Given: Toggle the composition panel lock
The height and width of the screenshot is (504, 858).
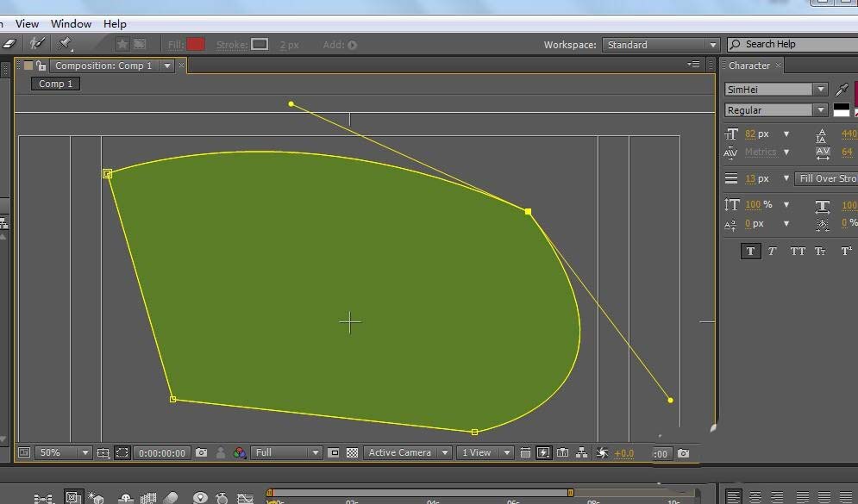Looking at the screenshot, I should pos(41,65).
